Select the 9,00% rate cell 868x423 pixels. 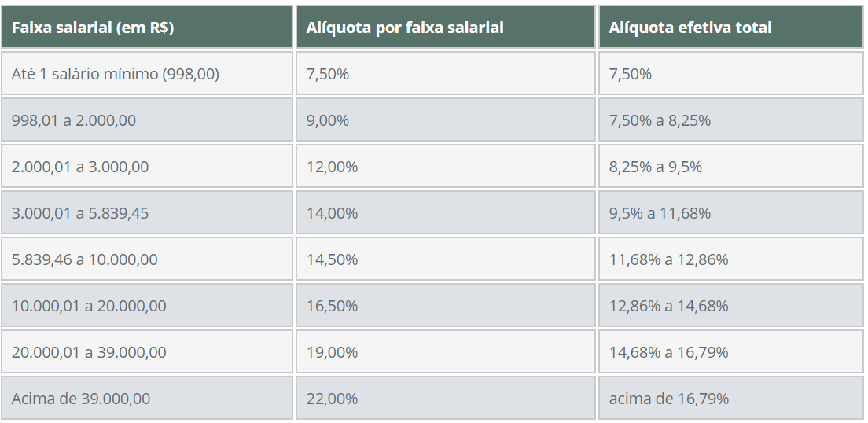[x=328, y=120]
